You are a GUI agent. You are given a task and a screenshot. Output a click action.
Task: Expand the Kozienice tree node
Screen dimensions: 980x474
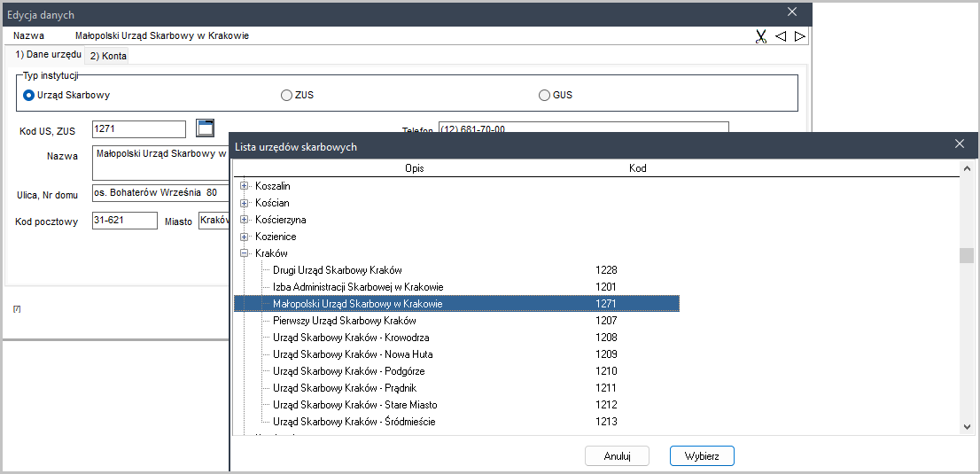point(245,237)
